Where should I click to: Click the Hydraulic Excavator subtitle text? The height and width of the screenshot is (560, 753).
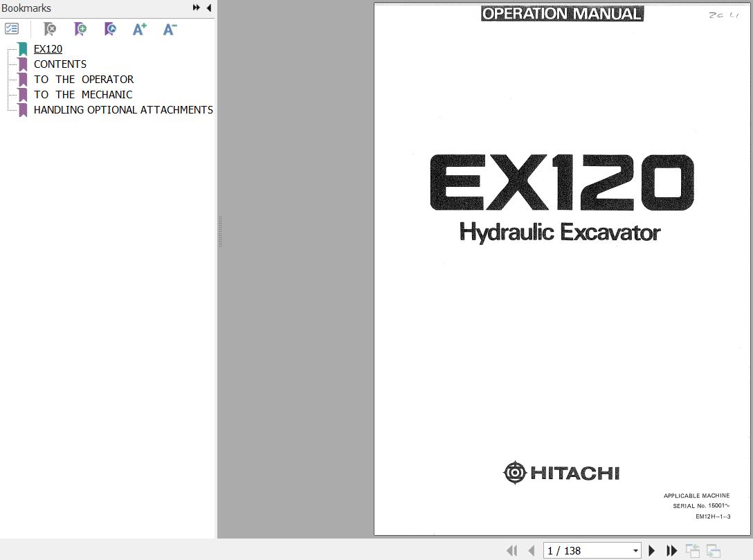560,233
